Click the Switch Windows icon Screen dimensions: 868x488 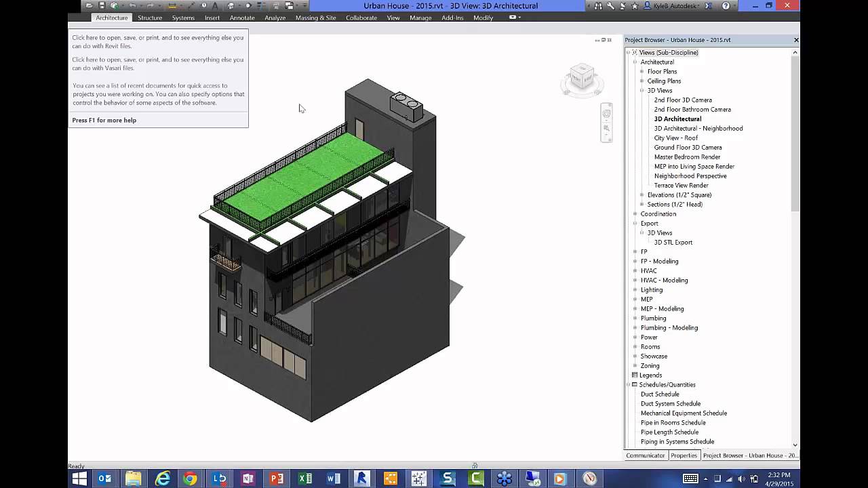(290, 5)
